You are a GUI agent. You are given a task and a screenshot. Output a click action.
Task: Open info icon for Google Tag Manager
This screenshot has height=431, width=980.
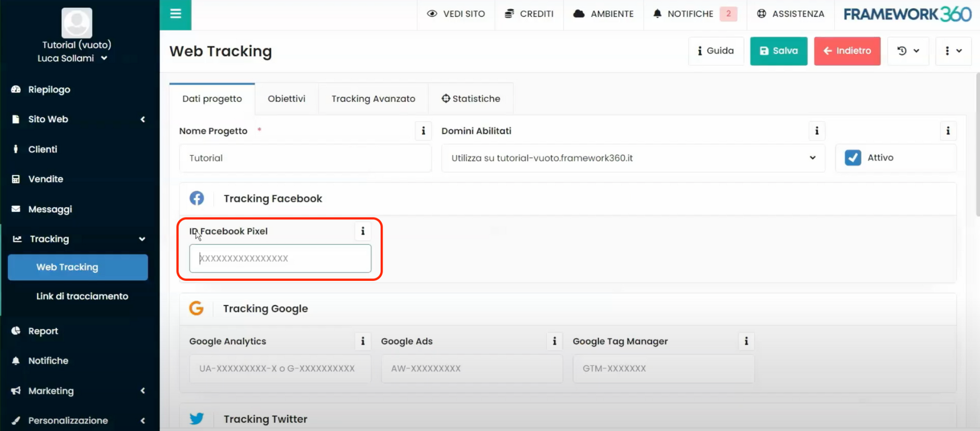coord(746,341)
